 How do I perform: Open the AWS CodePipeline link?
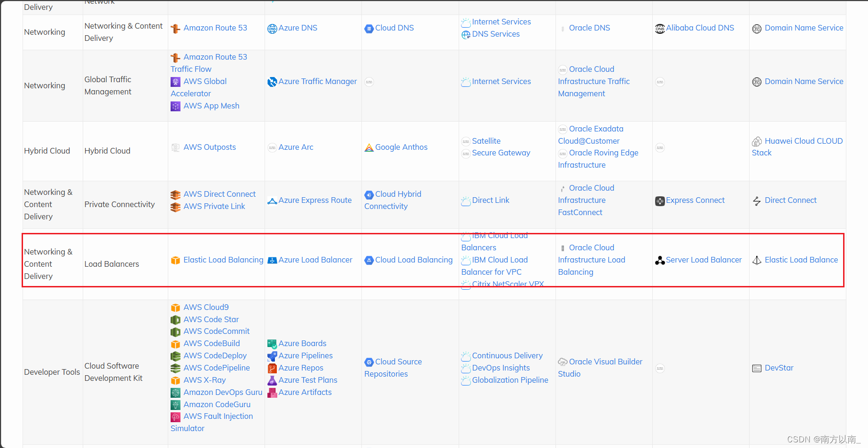(217, 368)
